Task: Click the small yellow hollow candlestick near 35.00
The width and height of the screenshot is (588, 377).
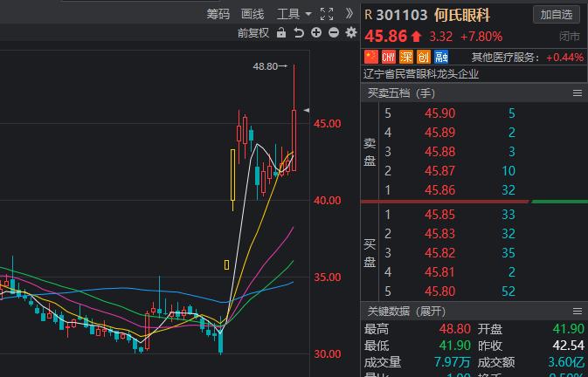Action: pyautogui.click(x=226, y=264)
